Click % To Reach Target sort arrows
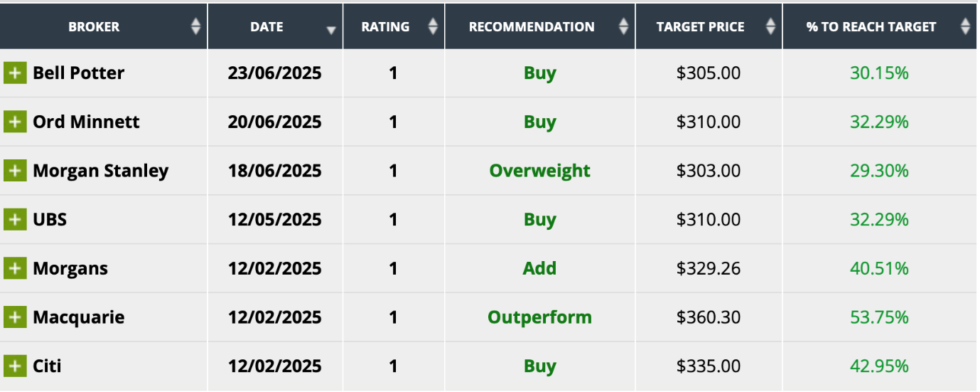This screenshot has width=980, height=392. 964,27
